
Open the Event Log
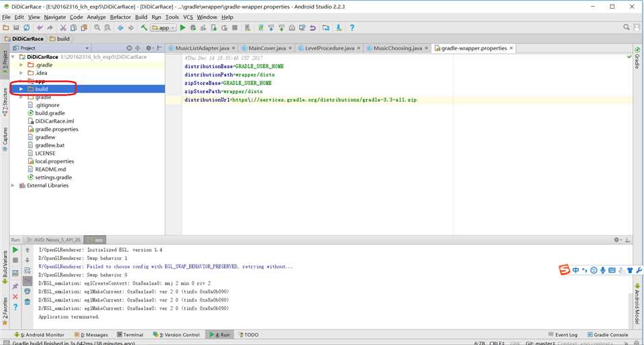[x=563, y=335]
